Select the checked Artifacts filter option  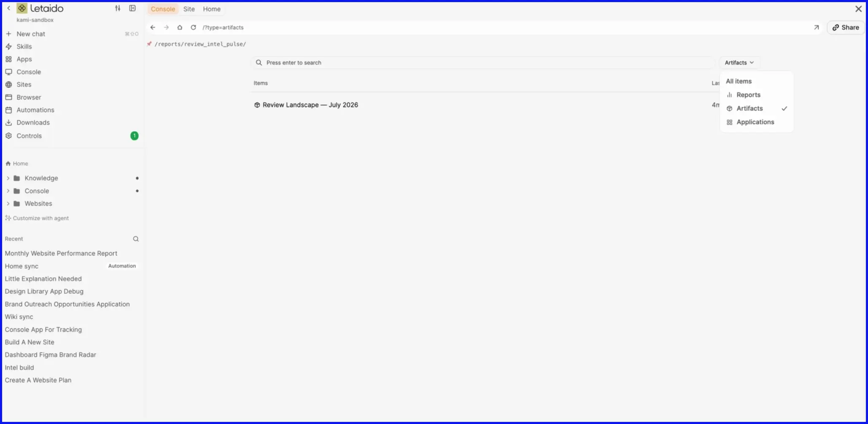click(756, 108)
